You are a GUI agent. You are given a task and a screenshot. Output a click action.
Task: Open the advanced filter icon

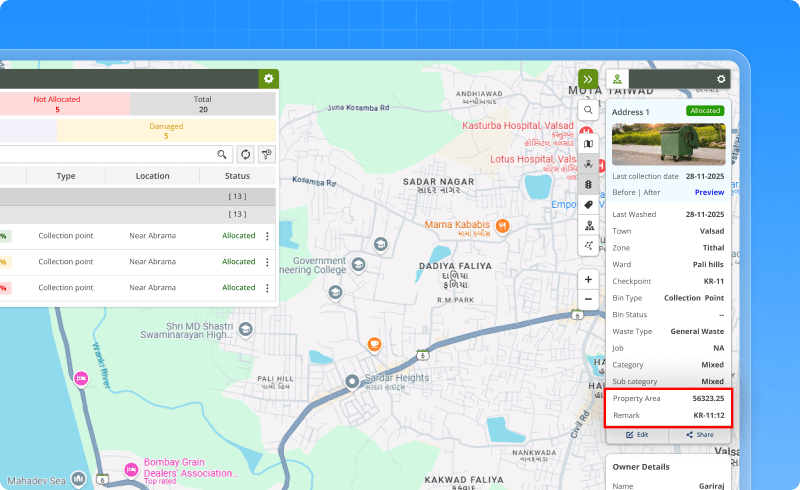[x=267, y=154]
